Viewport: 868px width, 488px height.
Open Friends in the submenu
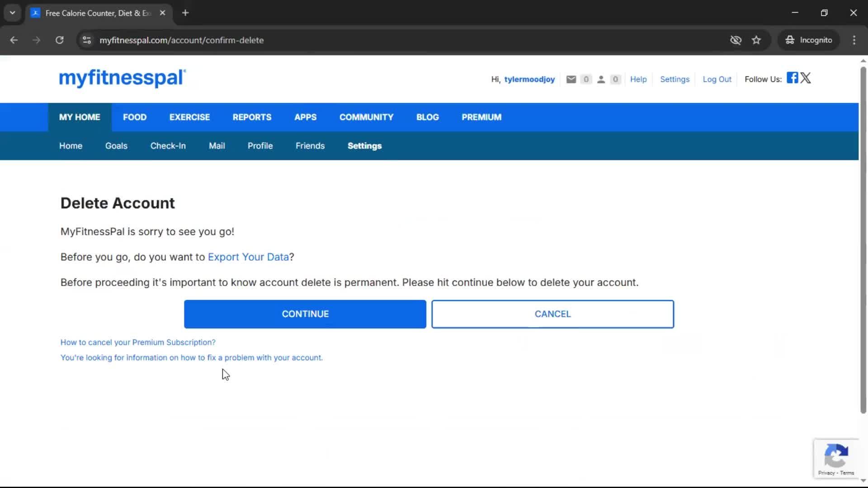point(310,146)
